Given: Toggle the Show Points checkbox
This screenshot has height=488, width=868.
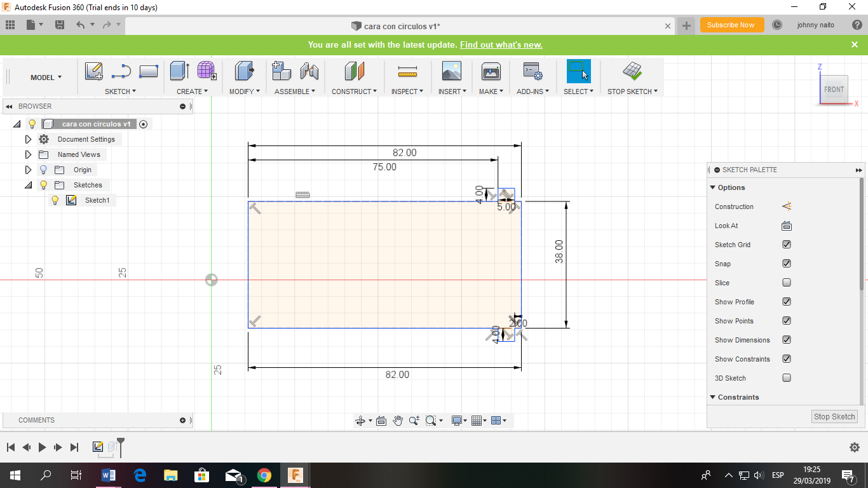Looking at the screenshot, I should pyautogui.click(x=787, y=321).
